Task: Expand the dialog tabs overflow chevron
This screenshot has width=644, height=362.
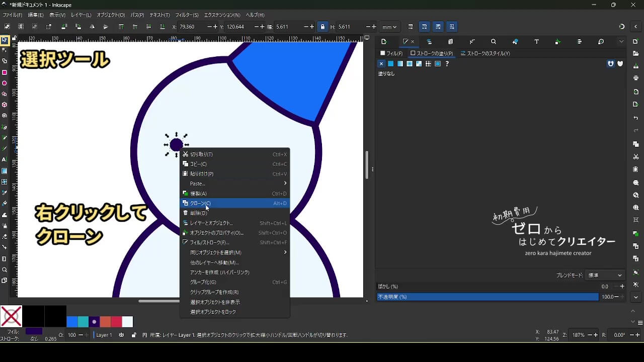Action: [621, 42]
